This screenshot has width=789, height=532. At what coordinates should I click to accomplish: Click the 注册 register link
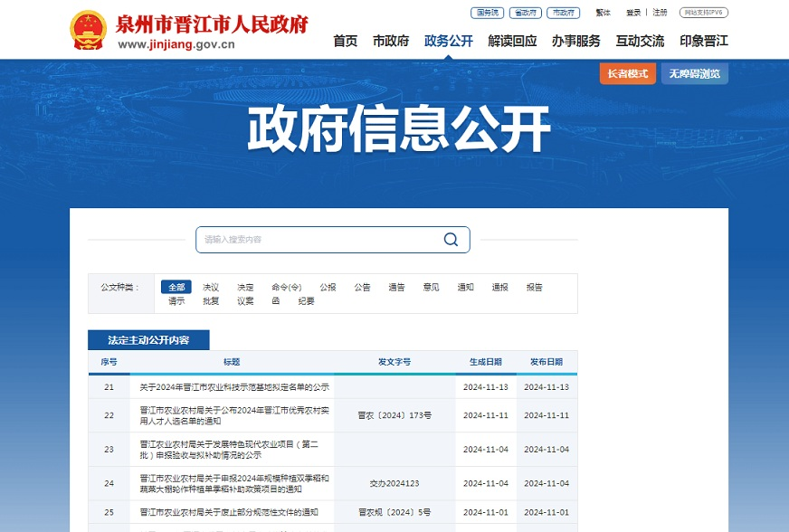click(661, 13)
